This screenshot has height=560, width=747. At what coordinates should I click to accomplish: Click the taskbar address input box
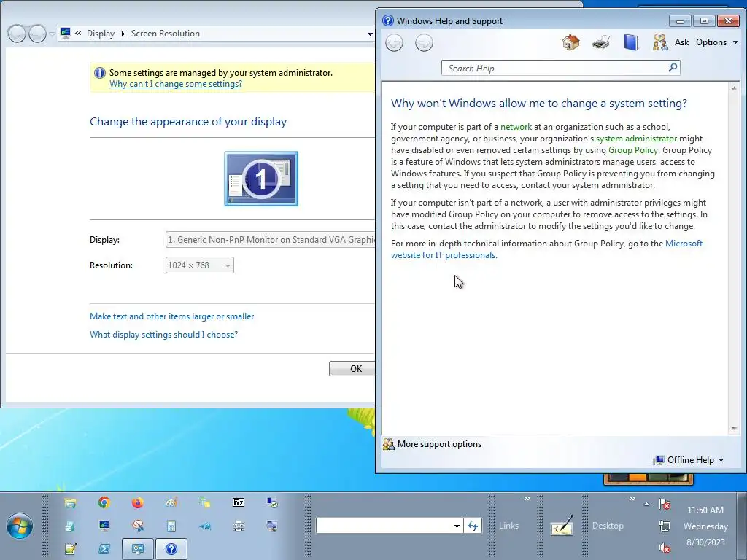tap(384, 526)
